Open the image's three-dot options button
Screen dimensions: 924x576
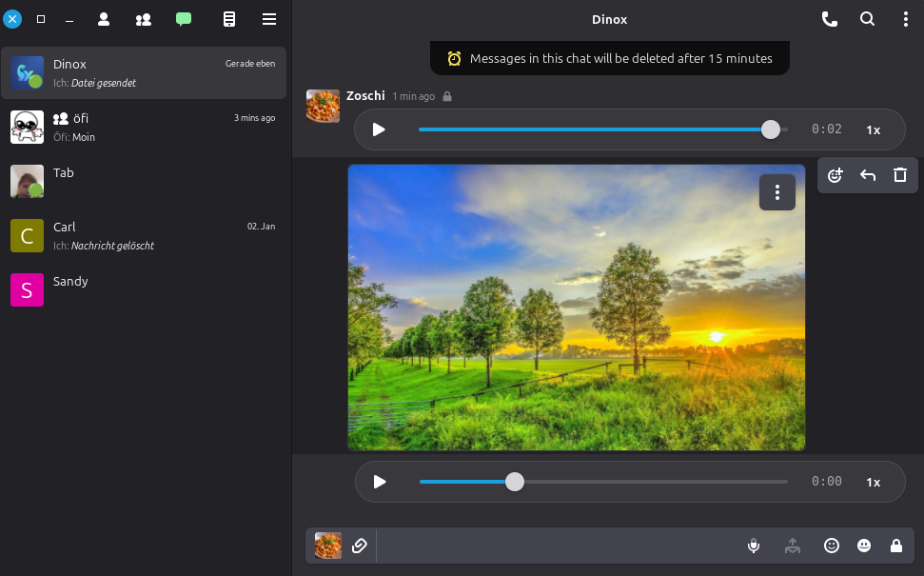(777, 192)
